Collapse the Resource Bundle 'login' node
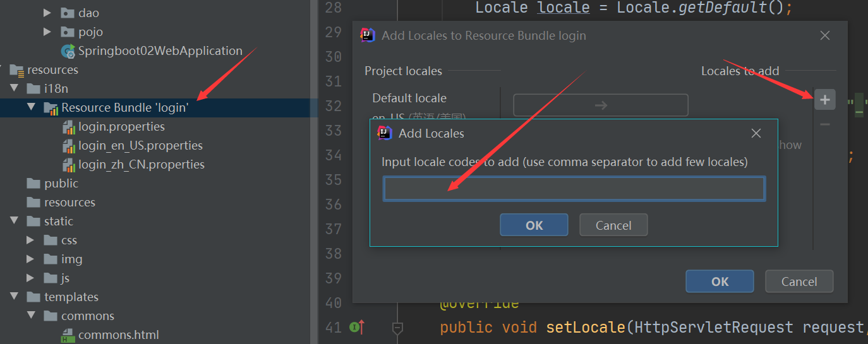868x344 pixels. pos(31,107)
